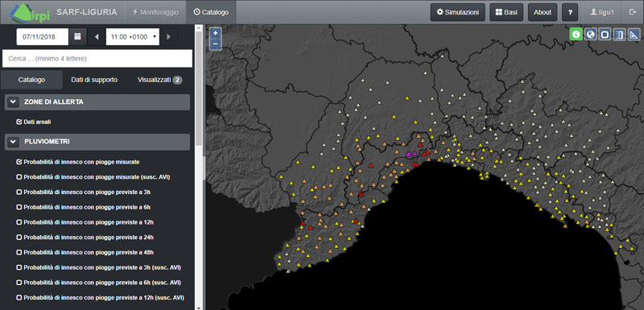This screenshot has width=644, height=310.
Task: Collapse the ZONE DI ALLERTA section
Action: point(14,101)
